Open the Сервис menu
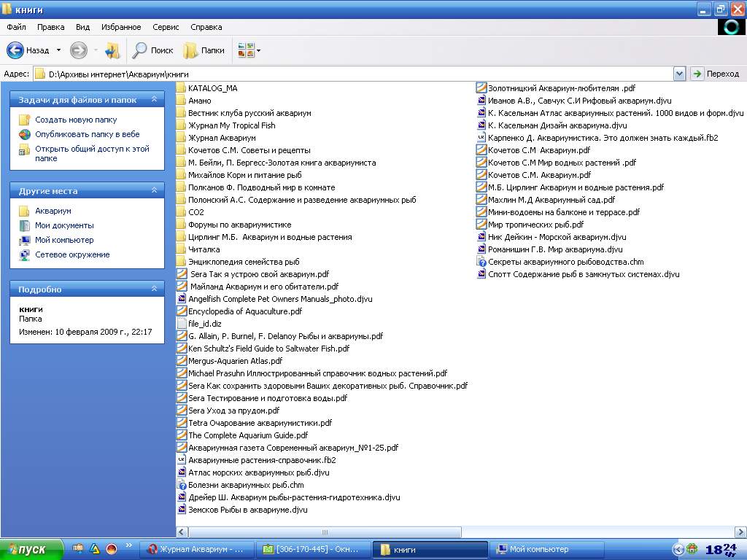The image size is (747, 560). tap(166, 27)
